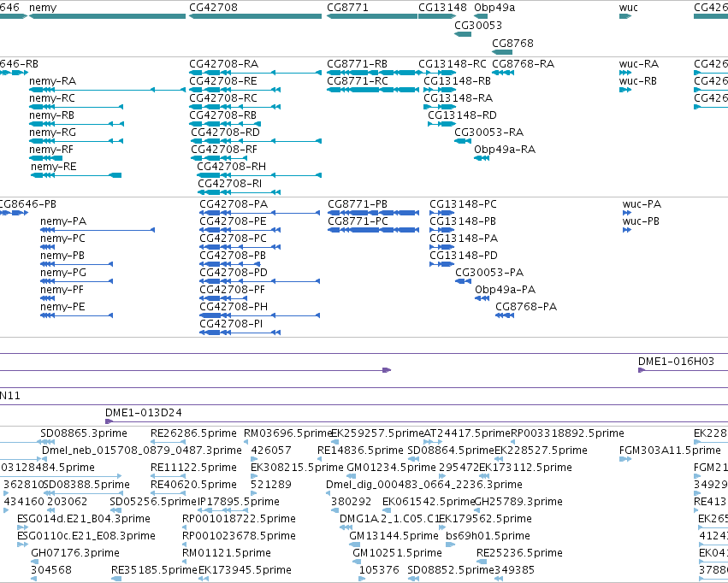The height and width of the screenshot is (583, 728).
Task: Click the DME1-013D24 clone label
Action: (x=144, y=413)
